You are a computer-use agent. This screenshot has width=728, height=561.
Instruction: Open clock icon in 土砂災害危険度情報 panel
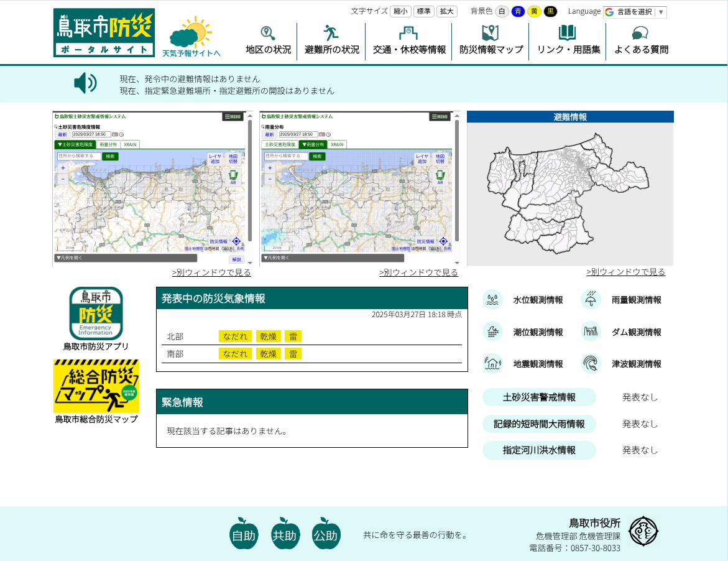121,134
